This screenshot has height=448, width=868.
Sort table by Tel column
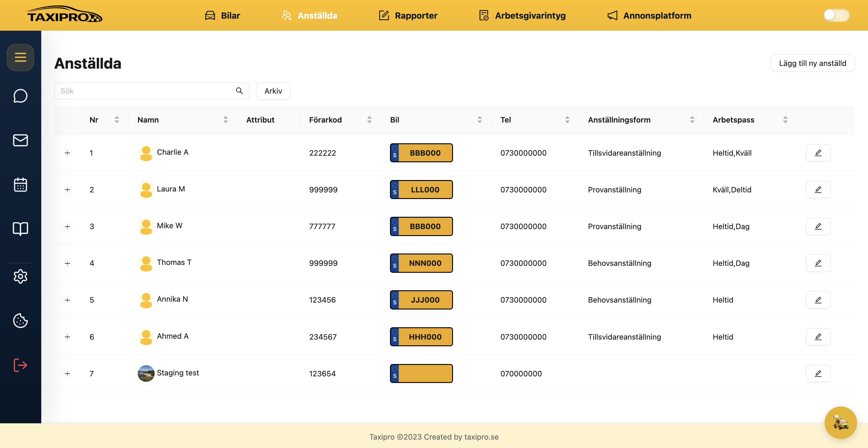568,120
